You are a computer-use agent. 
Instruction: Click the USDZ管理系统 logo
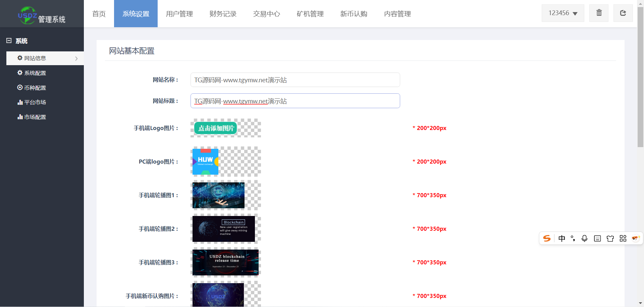[x=42, y=15]
